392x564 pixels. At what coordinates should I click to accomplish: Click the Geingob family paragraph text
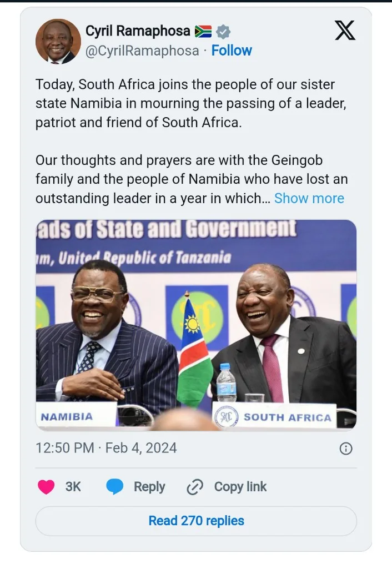(192, 179)
